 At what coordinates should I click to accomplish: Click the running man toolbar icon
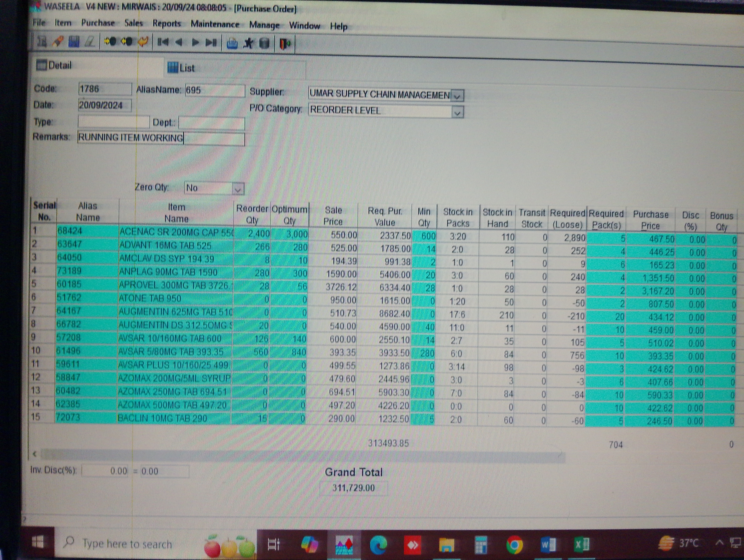(x=249, y=43)
